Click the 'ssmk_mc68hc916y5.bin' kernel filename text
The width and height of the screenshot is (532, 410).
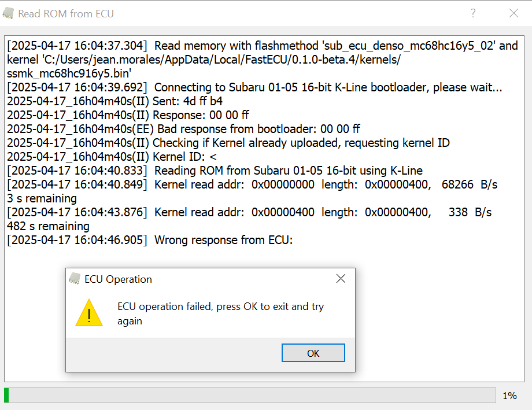click(69, 73)
